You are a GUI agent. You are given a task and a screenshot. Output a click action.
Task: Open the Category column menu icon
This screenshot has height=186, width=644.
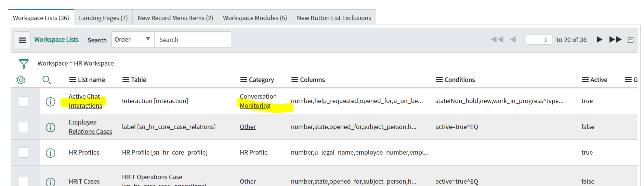coord(244,80)
